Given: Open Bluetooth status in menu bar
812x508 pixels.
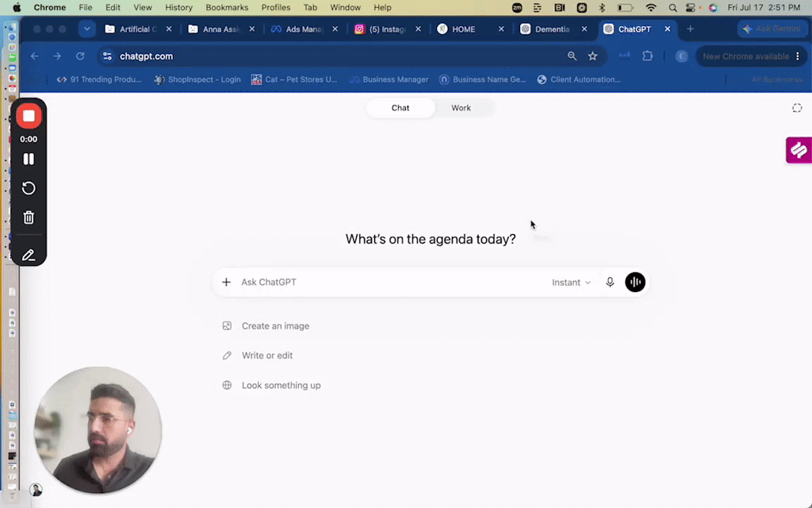Looking at the screenshot, I should pos(602,7).
